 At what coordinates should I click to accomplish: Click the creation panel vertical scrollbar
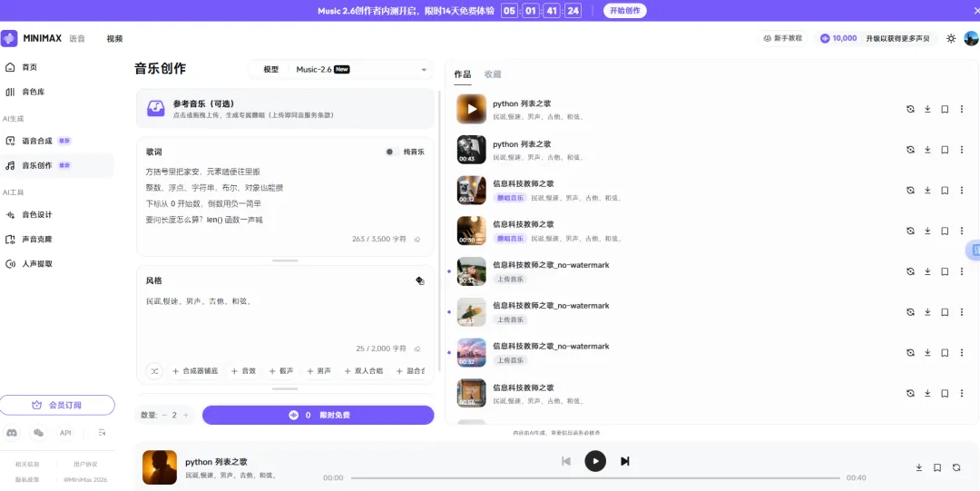(441, 231)
